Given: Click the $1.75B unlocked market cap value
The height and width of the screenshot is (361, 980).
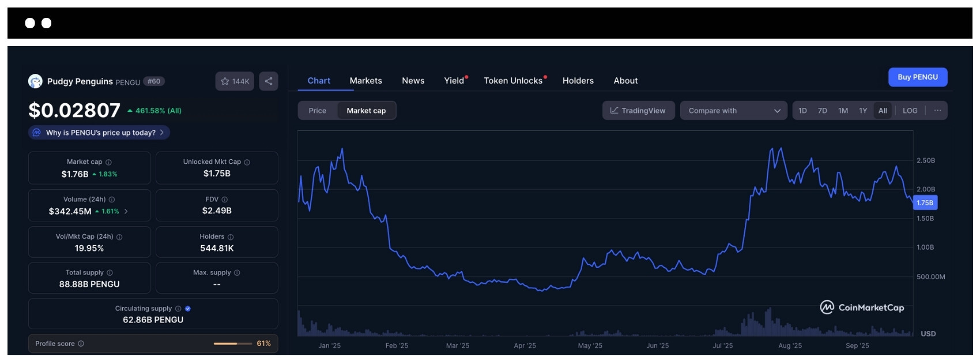Looking at the screenshot, I should (x=217, y=174).
